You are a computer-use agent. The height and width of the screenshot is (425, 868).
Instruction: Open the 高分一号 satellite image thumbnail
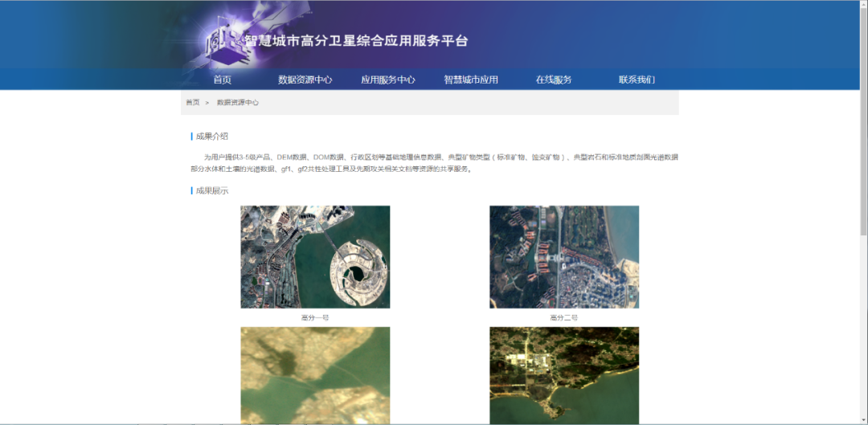tap(315, 257)
